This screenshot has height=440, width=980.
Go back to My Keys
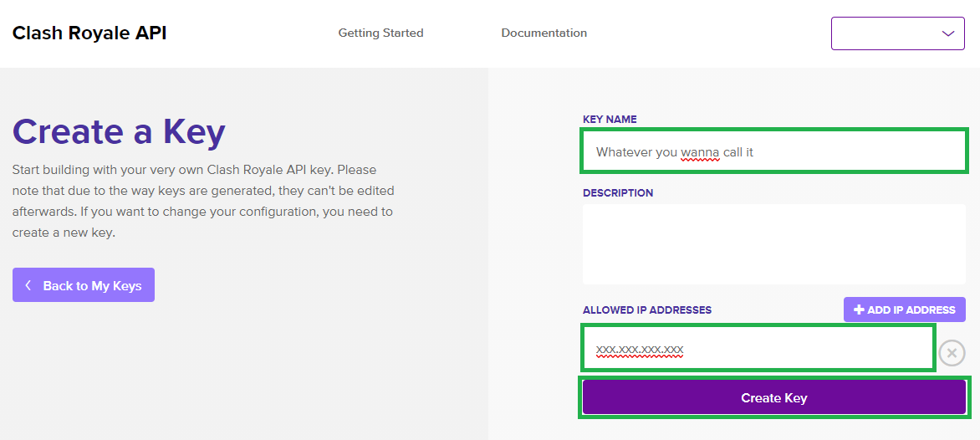(84, 285)
